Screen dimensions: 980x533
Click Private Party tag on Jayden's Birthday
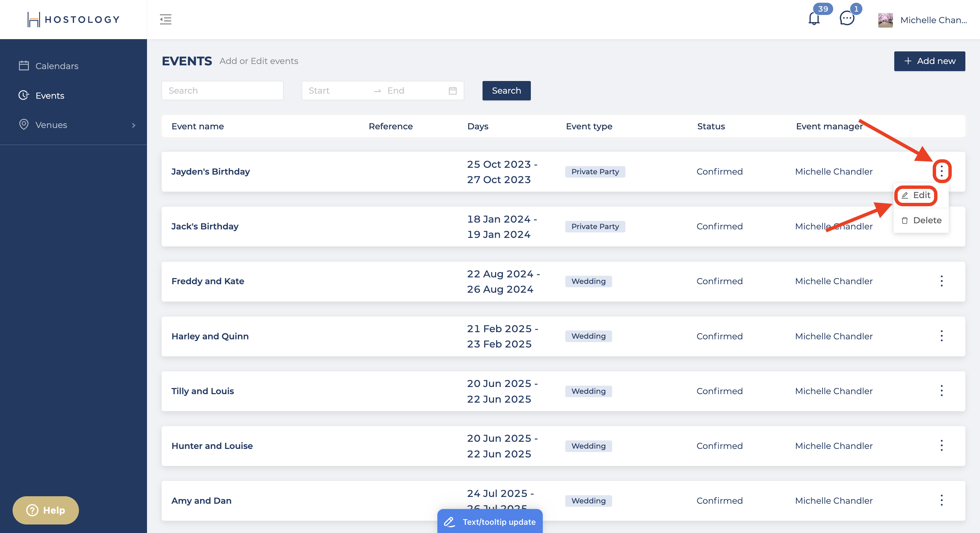click(595, 172)
